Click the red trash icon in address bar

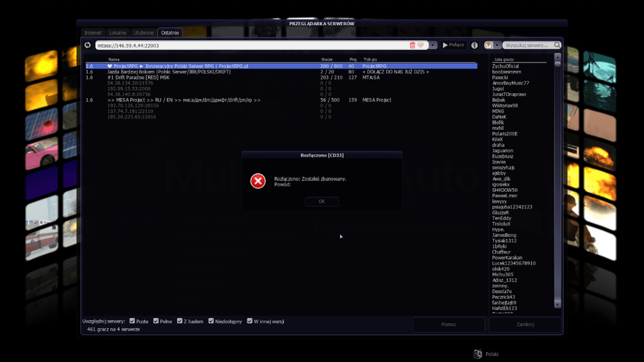point(412,45)
